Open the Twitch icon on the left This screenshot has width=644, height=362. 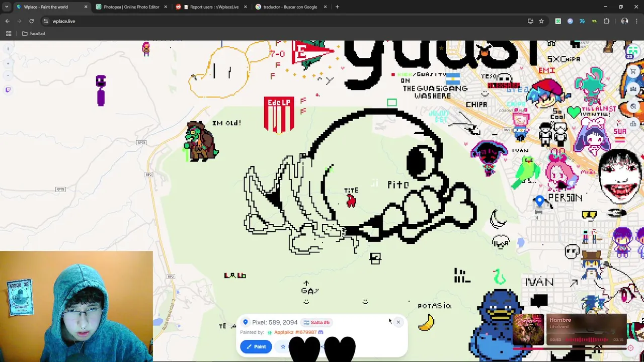pyautogui.click(x=8, y=90)
